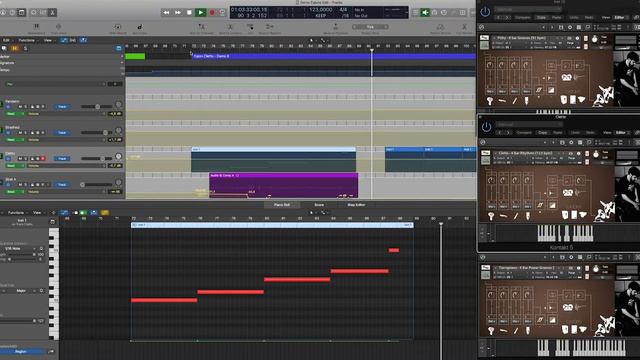
Task: Click the scissors Editors icon in control bar
Action: click(x=52, y=13)
